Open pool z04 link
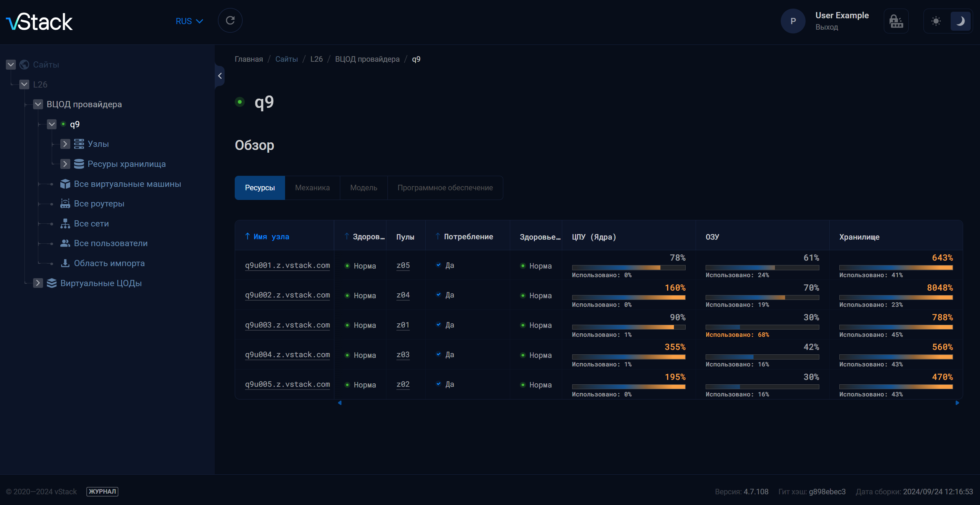This screenshot has height=505, width=980. pyautogui.click(x=403, y=295)
